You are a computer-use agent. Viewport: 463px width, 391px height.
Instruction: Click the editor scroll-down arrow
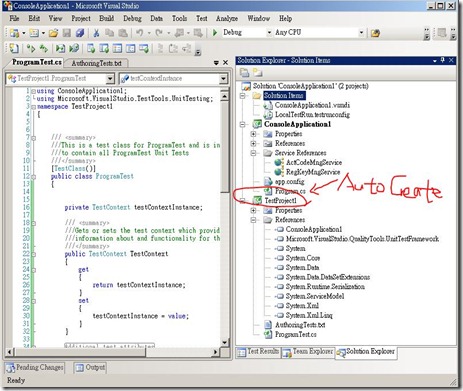coord(225,342)
